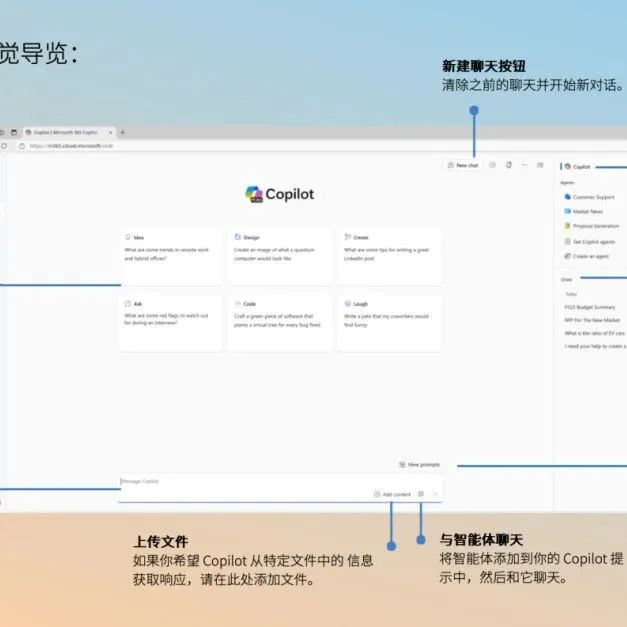
Task: Select the Ask prompt card
Action: [170, 323]
